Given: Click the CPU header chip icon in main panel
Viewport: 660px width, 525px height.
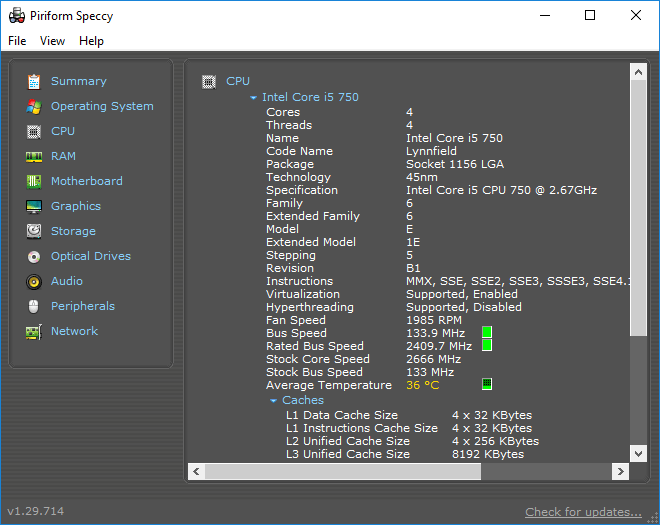Looking at the screenshot, I should [209, 82].
